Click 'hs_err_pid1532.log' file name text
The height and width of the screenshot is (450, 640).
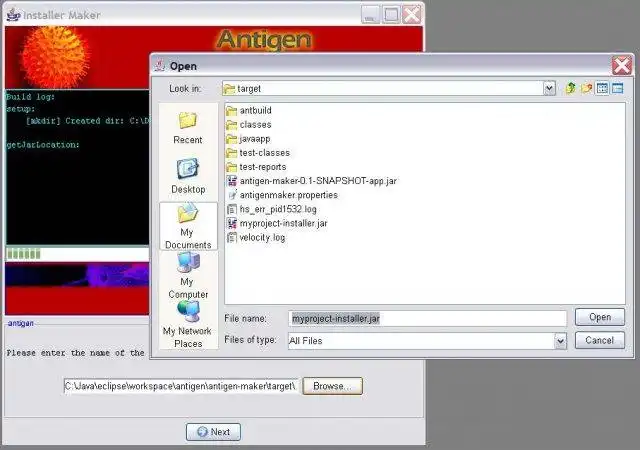(x=278, y=209)
